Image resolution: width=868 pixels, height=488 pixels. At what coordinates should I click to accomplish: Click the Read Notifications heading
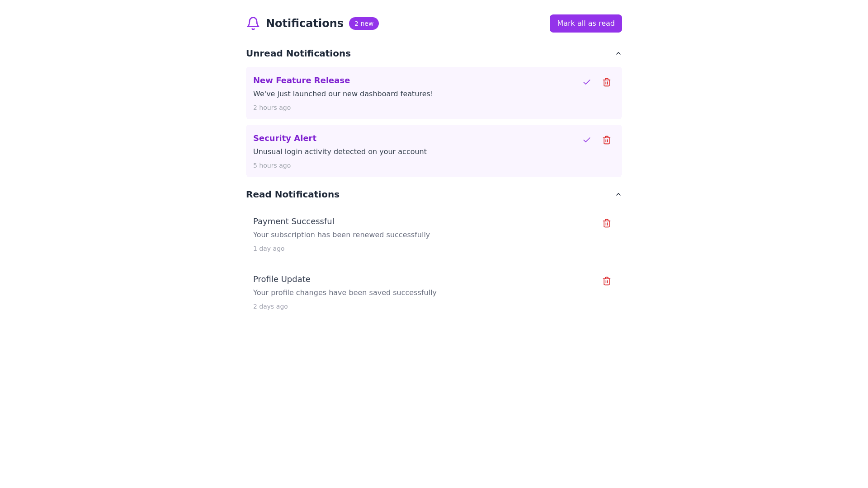click(292, 194)
